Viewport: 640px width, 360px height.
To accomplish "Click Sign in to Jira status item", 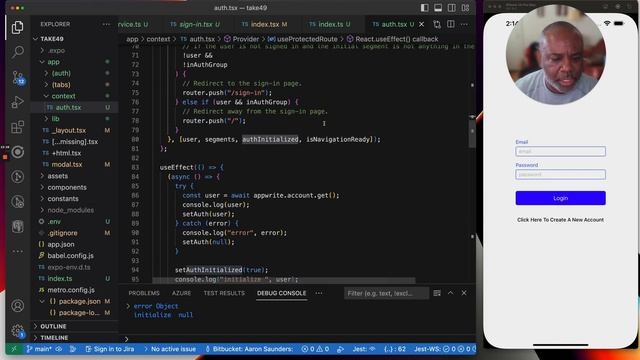I will pyautogui.click(x=110, y=349).
